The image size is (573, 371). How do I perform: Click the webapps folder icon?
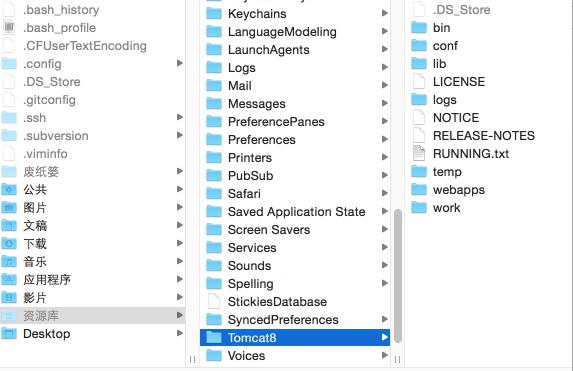(x=419, y=190)
